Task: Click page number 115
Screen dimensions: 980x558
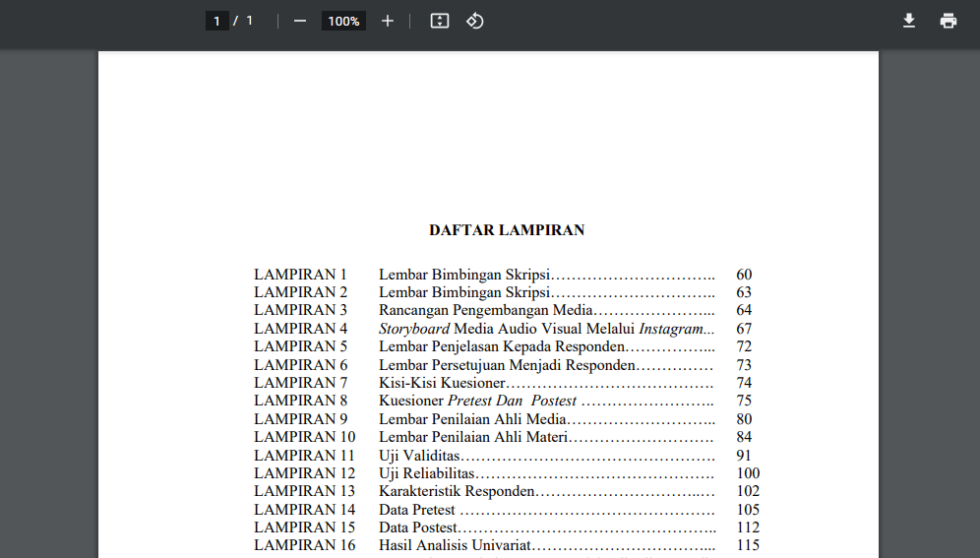Action: coord(748,545)
